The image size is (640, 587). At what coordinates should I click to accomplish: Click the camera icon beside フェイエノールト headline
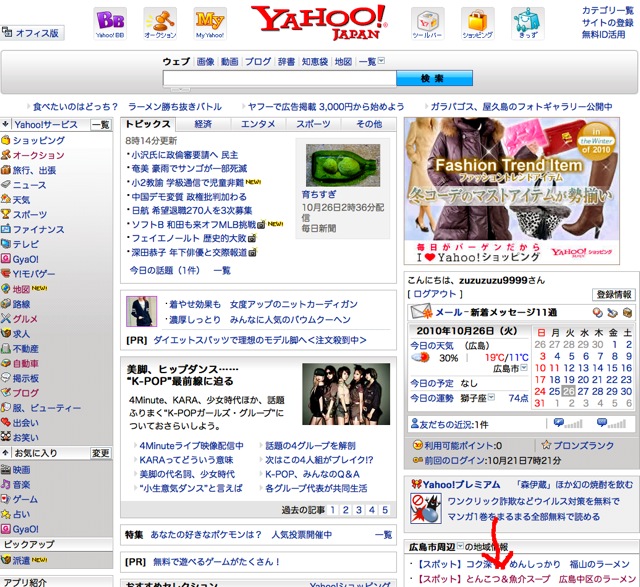point(252,238)
